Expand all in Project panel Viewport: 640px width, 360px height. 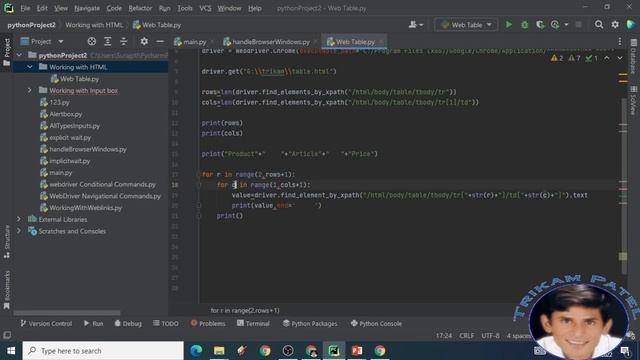[108, 41]
